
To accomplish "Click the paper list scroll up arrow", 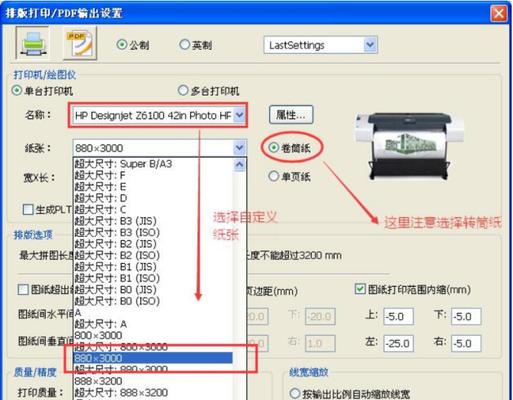I will (x=239, y=165).
